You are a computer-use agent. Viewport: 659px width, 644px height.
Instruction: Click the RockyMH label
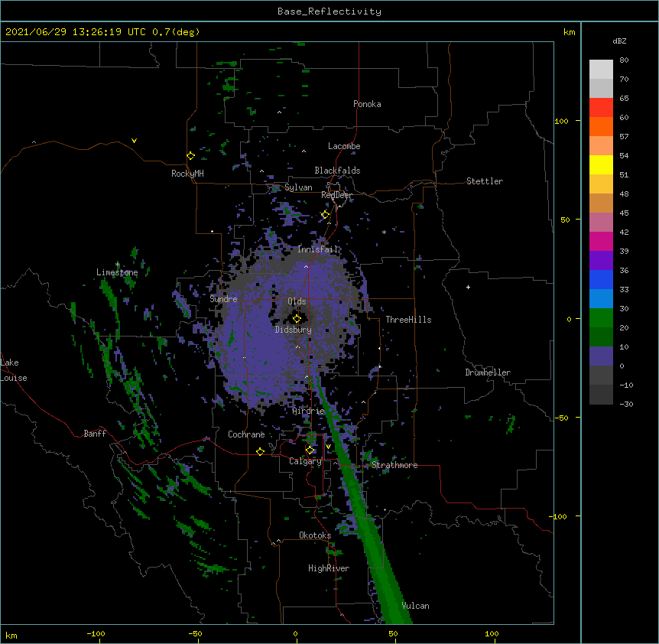click(187, 174)
